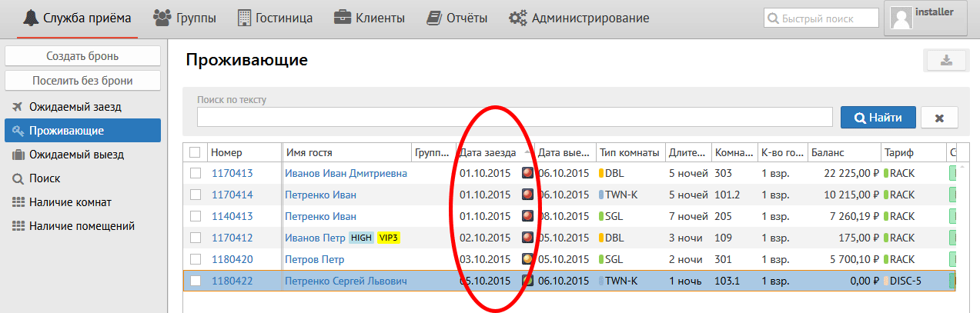Open the Клиенты menu

click(370, 18)
